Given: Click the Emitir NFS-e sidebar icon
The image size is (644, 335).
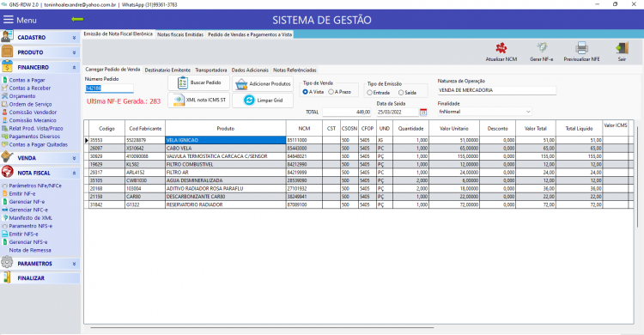Looking at the screenshot, I should click(x=5, y=234).
